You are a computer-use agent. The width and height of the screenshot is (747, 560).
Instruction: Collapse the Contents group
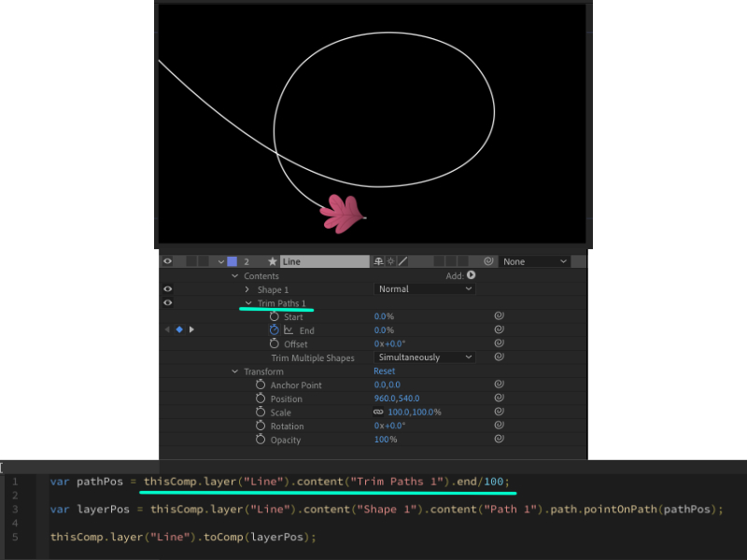(234, 275)
